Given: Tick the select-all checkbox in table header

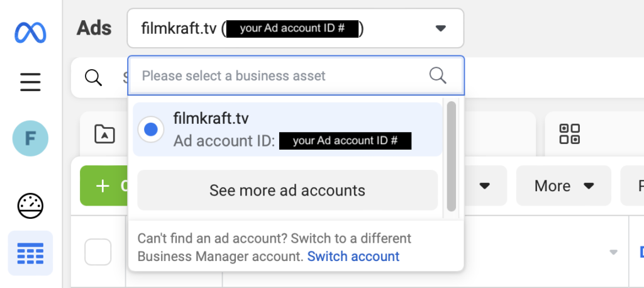Looking at the screenshot, I should (98, 252).
